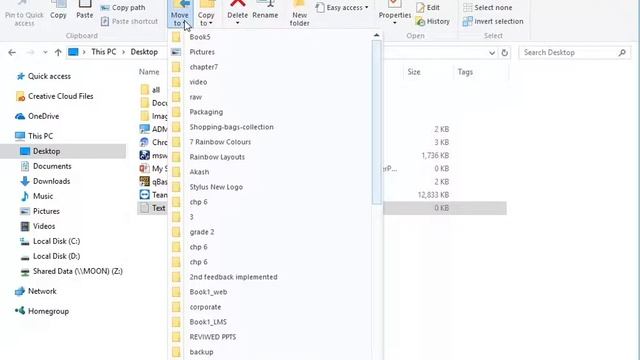Select Desktop in navigation pane
The width and height of the screenshot is (640, 360).
point(63,151)
